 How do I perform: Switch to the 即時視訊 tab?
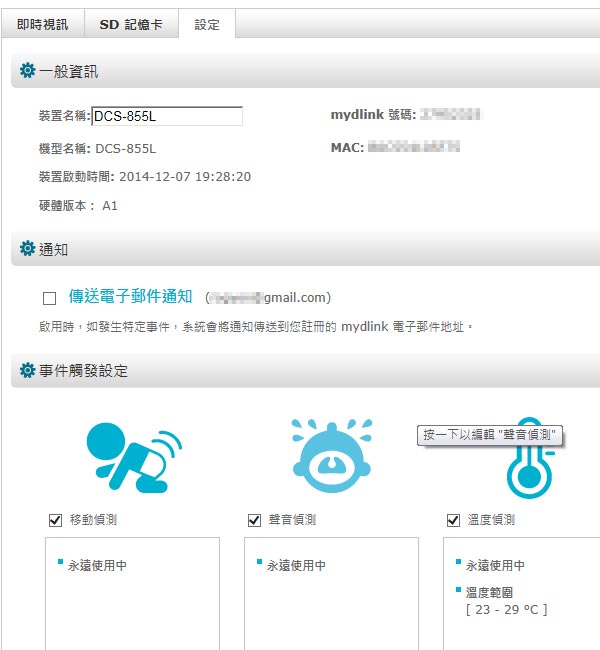click(x=43, y=24)
